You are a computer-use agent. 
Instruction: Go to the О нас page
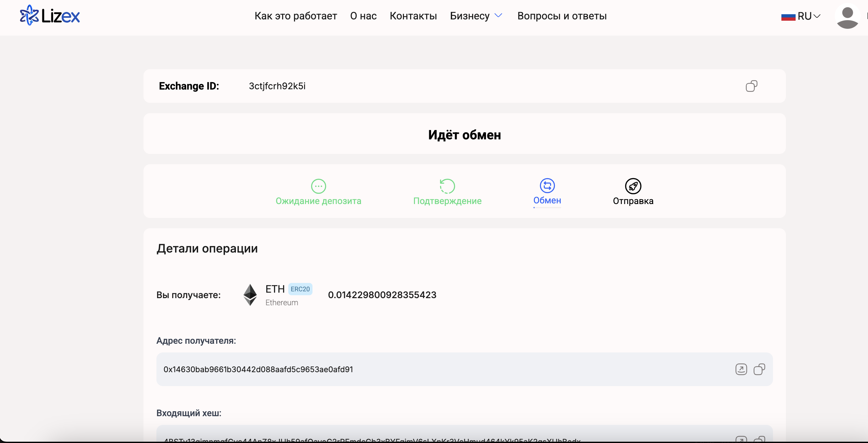point(363,16)
